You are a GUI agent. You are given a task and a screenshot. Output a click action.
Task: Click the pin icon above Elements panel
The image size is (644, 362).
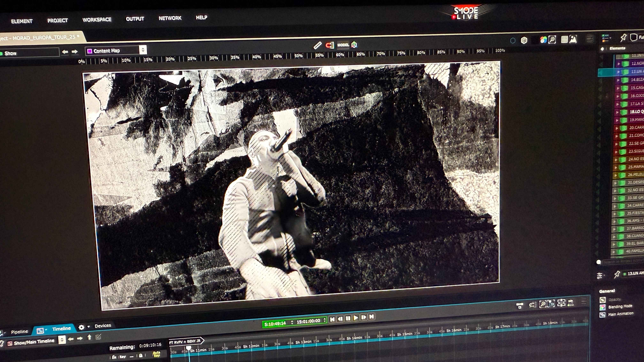coord(623,38)
